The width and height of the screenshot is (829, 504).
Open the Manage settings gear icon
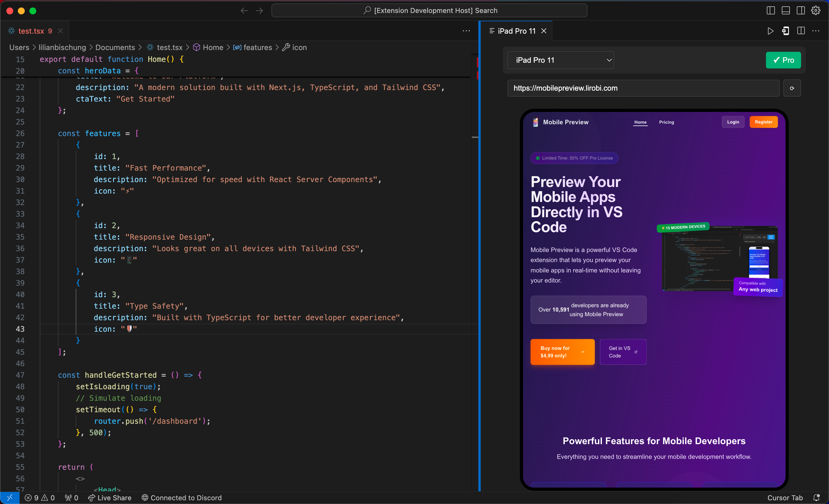815,10
